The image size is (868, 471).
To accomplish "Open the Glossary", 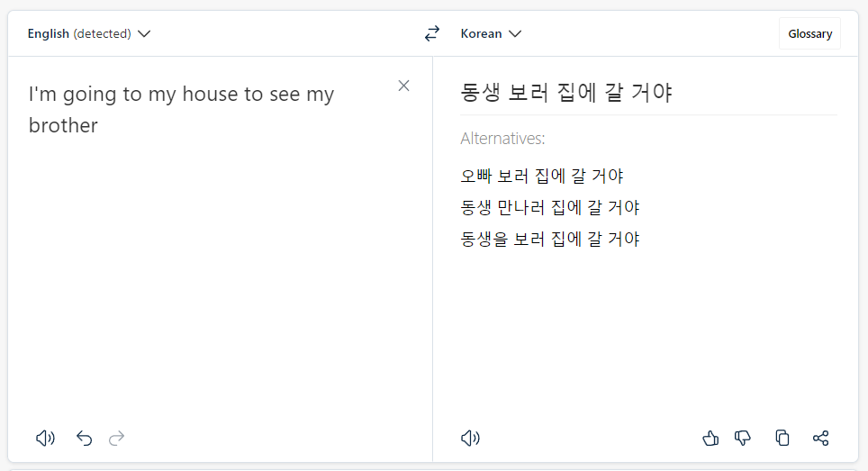I will coord(809,33).
